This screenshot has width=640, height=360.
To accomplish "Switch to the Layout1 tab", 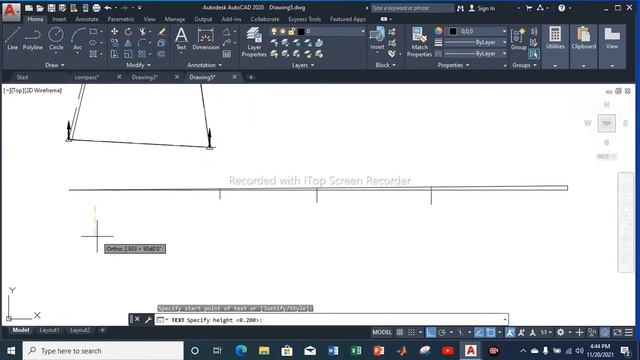I will coord(49,330).
